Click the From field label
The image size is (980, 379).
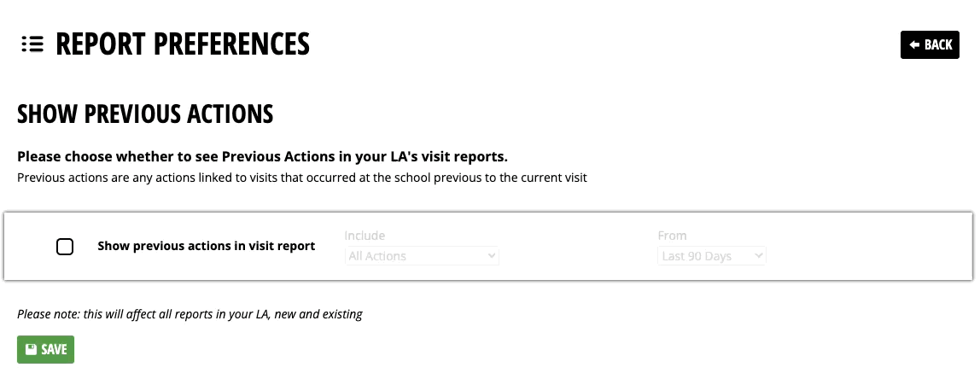point(673,236)
